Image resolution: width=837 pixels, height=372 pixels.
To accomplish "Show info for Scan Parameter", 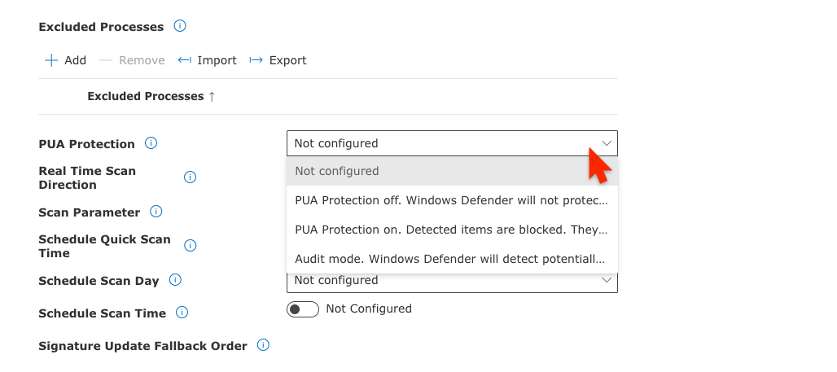I will click(x=156, y=211).
